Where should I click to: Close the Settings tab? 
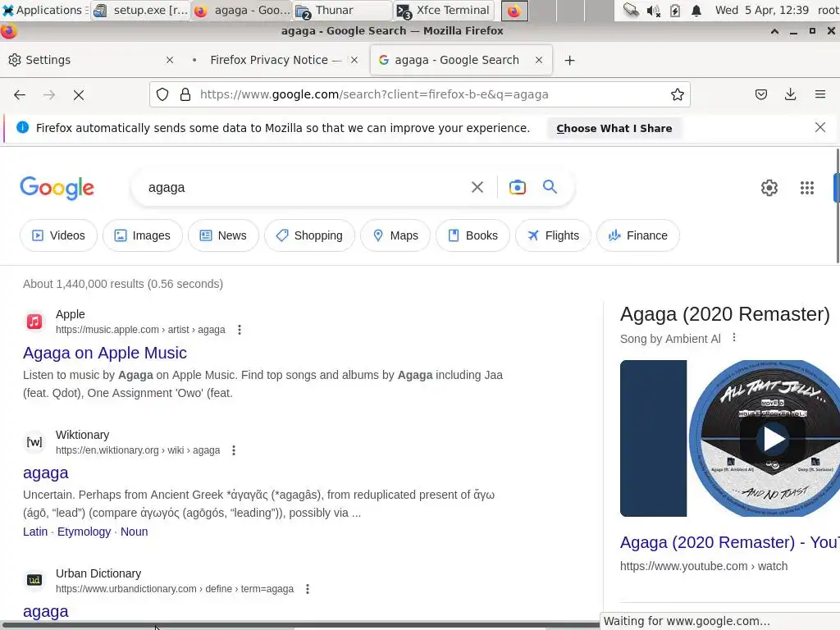pos(170,60)
